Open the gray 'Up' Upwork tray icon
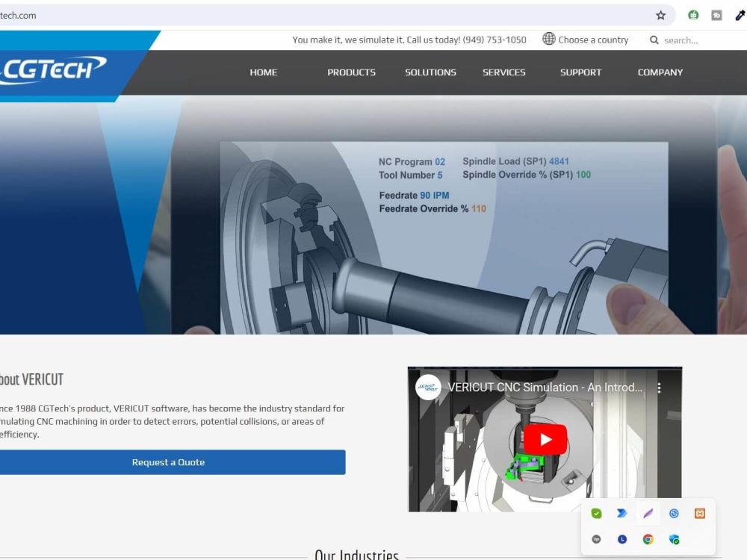747x560 pixels. pyautogui.click(x=596, y=539)
